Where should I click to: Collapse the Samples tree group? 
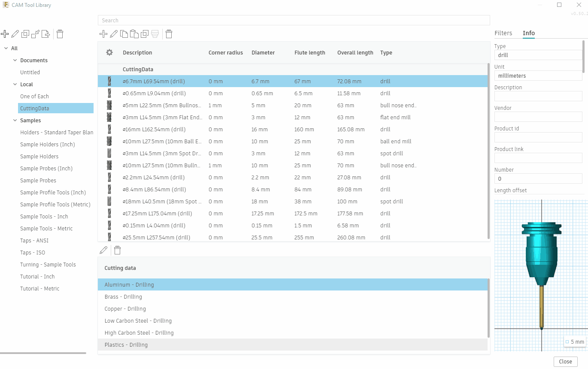coord(15,121)
